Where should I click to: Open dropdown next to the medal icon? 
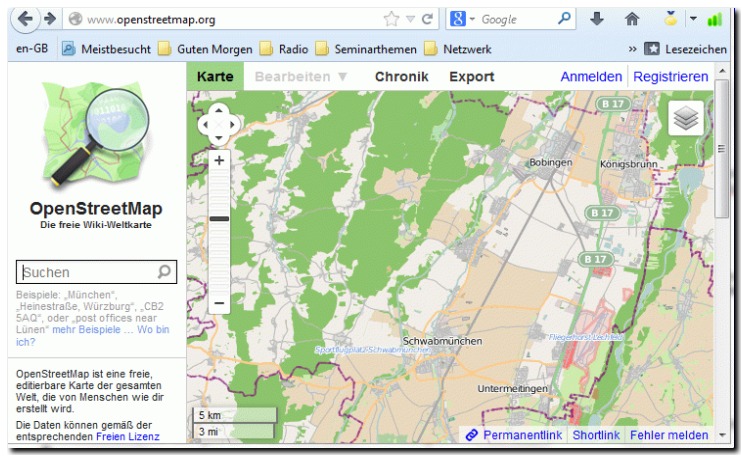click(693, 19)
